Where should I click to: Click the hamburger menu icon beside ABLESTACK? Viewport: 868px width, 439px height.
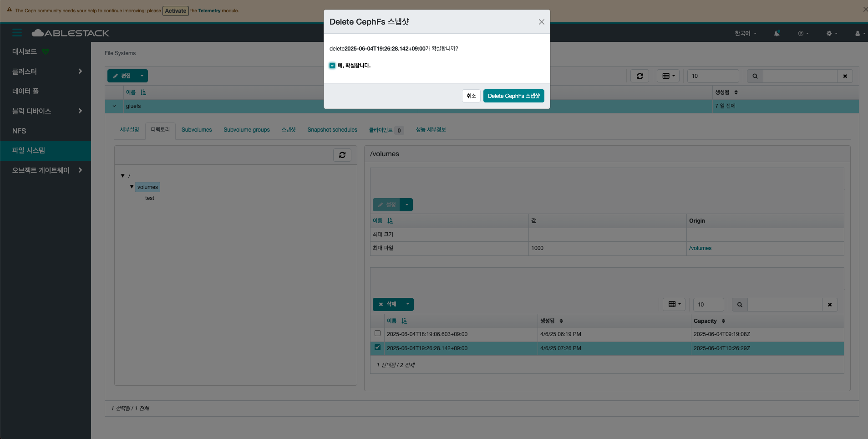(x=17, y=33)
